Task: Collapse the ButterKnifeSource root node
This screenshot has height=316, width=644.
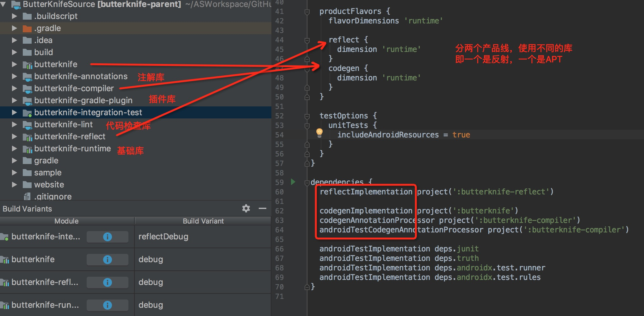Action: click(3, 4)
